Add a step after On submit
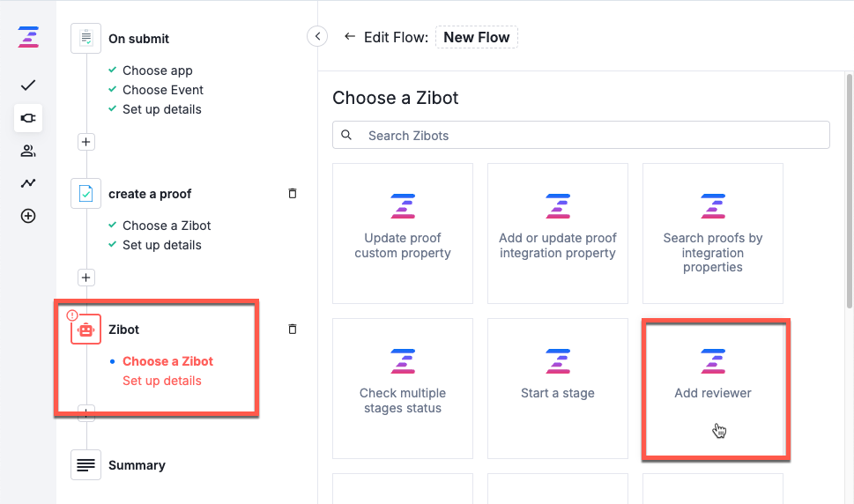The image size is (854, 504). pos(85,142)
